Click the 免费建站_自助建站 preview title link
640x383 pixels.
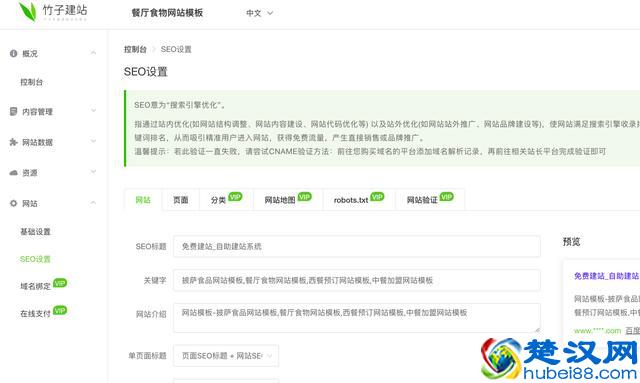click(607, 276)
